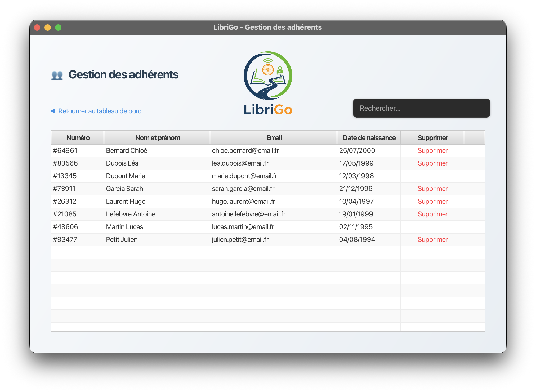Click the LibriGo logo image

click(x=268, y=83)
